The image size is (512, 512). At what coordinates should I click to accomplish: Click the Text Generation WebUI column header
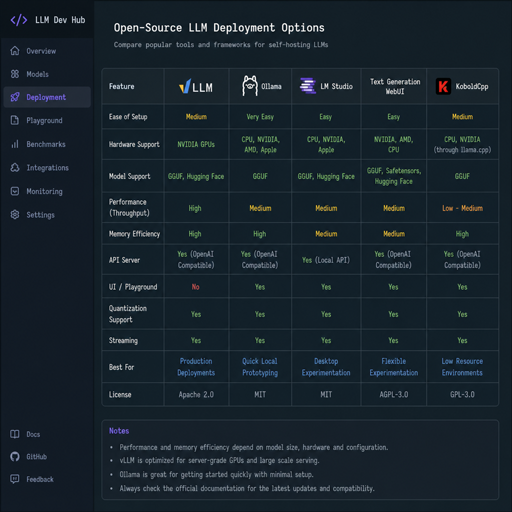point(395,86)
